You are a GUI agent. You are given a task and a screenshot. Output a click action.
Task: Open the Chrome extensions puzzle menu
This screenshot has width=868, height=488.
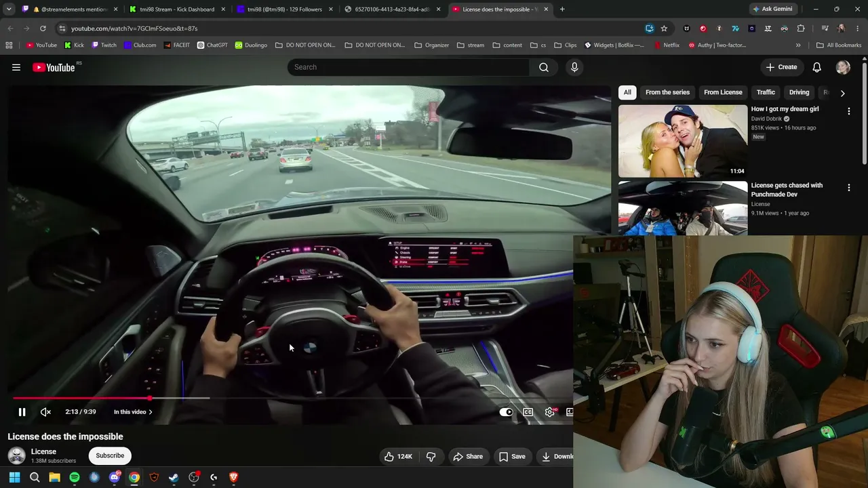pyautogui.click(x=801, y=28)
